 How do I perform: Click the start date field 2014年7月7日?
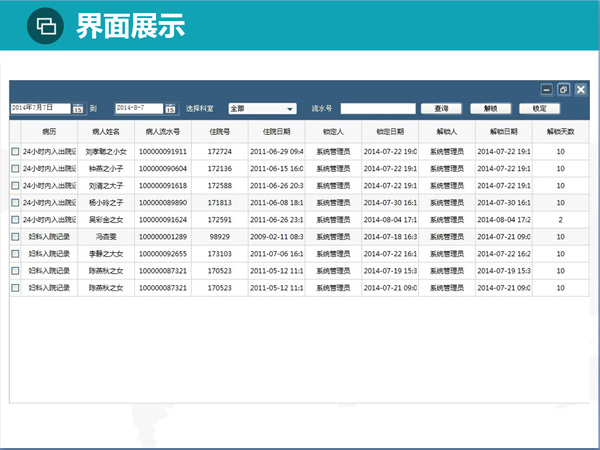tap(41, 108)
